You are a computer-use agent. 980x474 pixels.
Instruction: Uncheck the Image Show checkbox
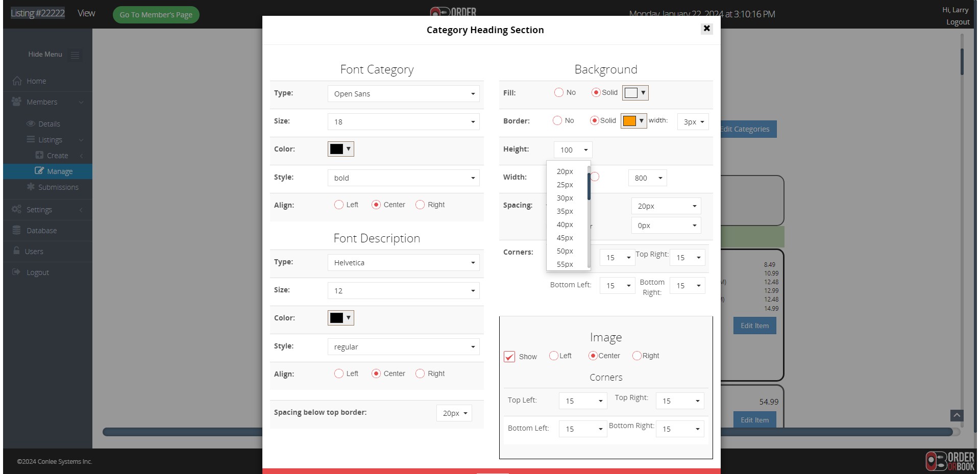point(509,357)
